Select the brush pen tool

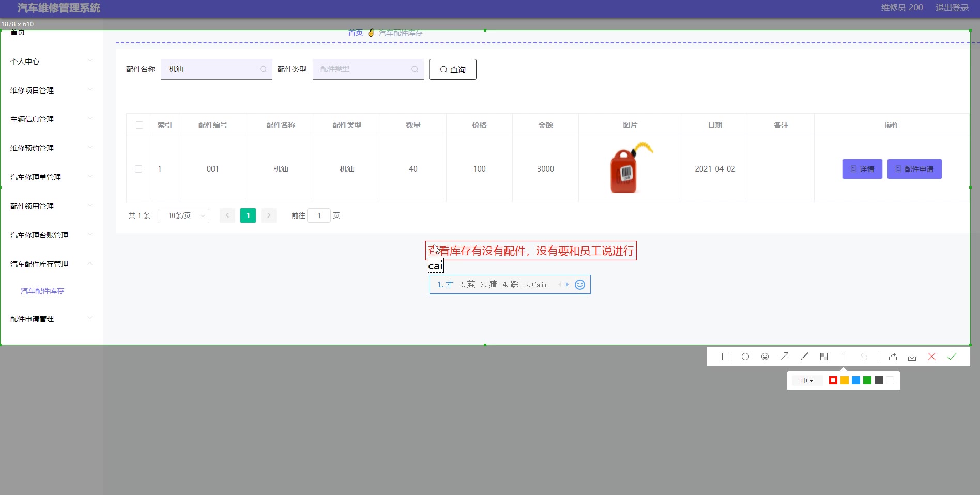tap(804, 357)
